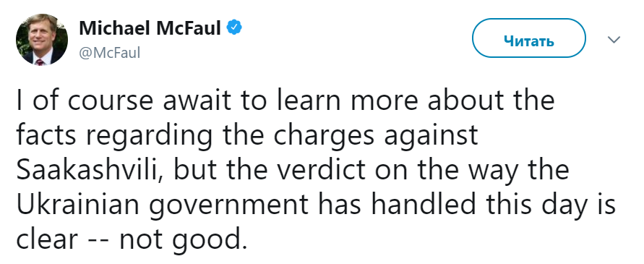Click the word course in first line

click(x=108, y=101)
